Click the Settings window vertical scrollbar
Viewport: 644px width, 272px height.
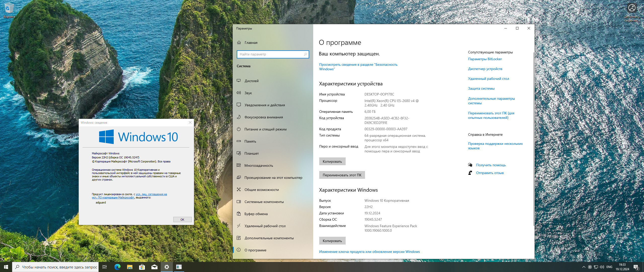[x=533, y=139]
